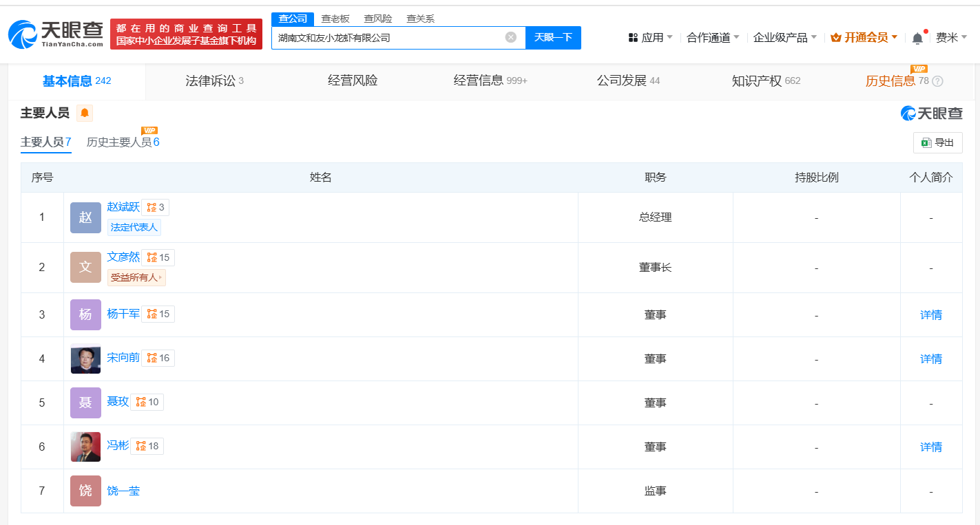Click the 天眼一下 search button
This screenshot has height=525, width=980.
[553, 37]
